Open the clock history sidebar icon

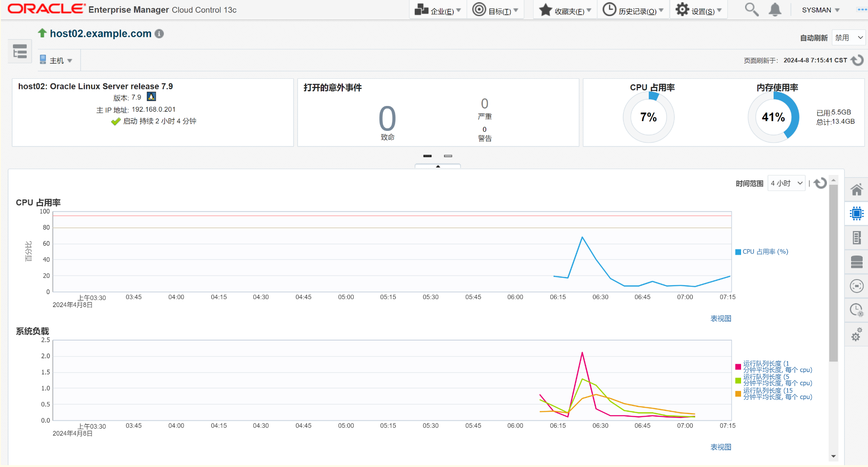(x=856, y=310)
